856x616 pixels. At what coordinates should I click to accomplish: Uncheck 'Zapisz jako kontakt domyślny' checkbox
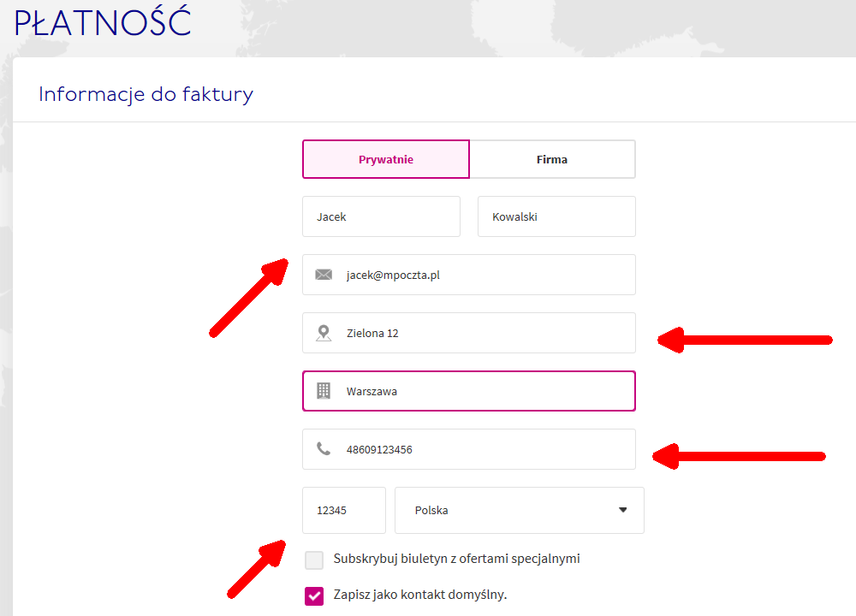tap(314, 595)
